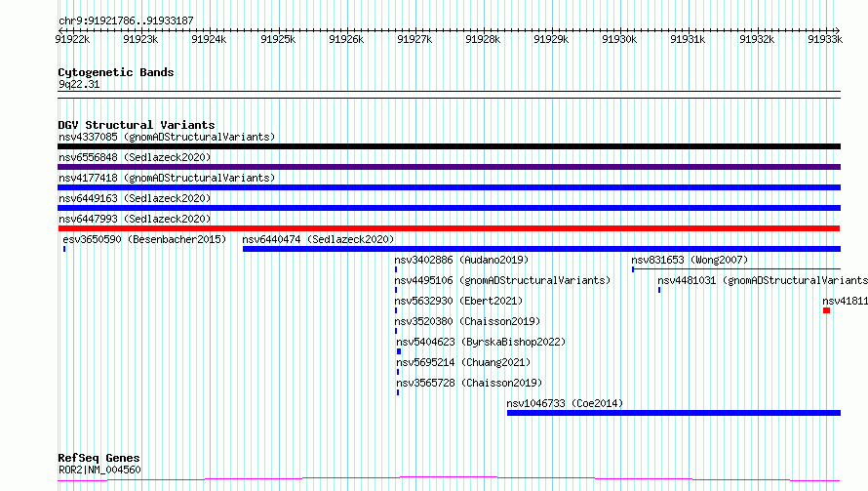Open the nsv6447993 (Sedlazeck2020) label
The width and height of the screenshot is (868, 491).
coord(135,219)
